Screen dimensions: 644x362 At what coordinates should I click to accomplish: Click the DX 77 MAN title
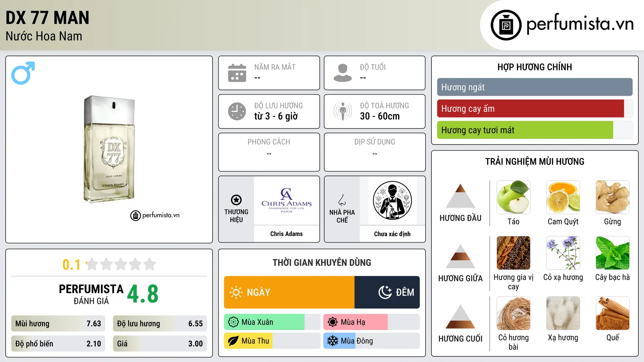[x=47, y=18]
